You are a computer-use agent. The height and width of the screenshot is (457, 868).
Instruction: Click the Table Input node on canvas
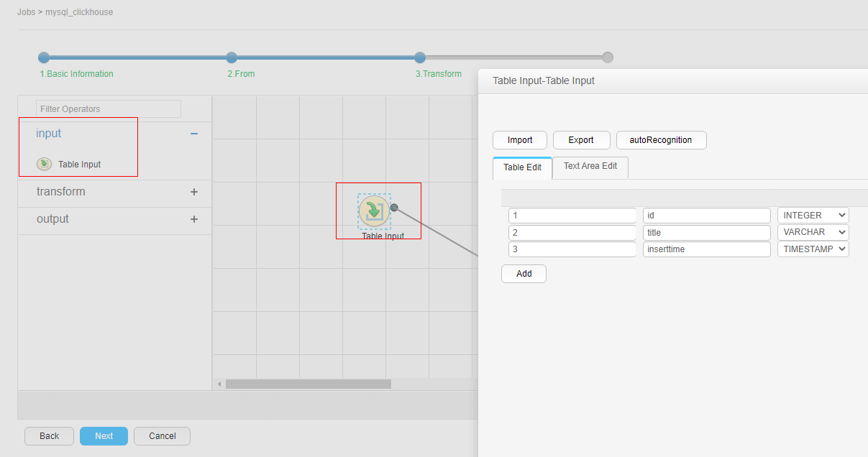[374, 211]
